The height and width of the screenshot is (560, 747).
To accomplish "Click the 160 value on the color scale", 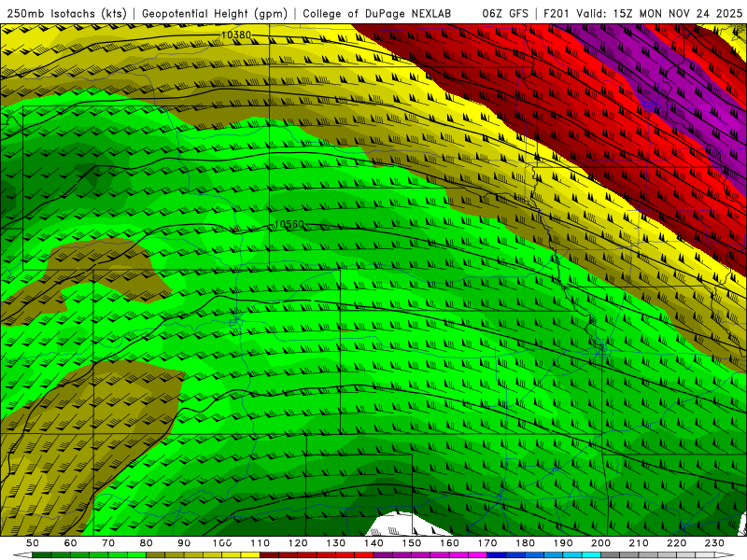I will 449,543.
